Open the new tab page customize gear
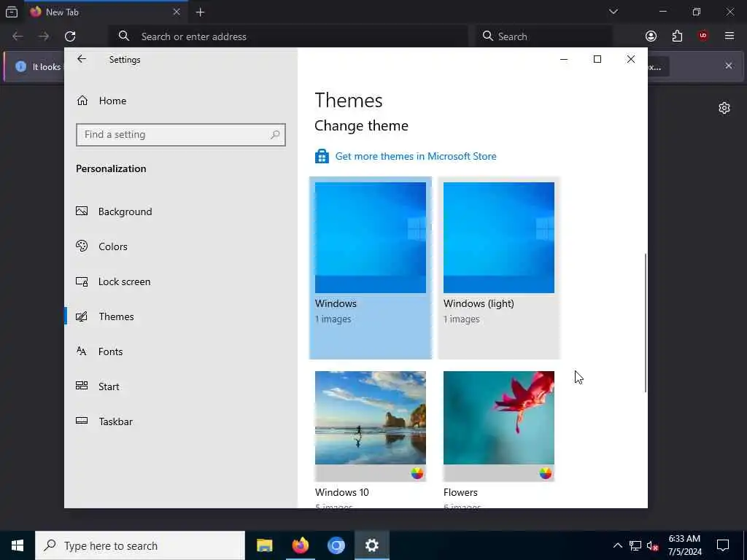Screen dimensions: 747x560 click(x=724, y=108)
